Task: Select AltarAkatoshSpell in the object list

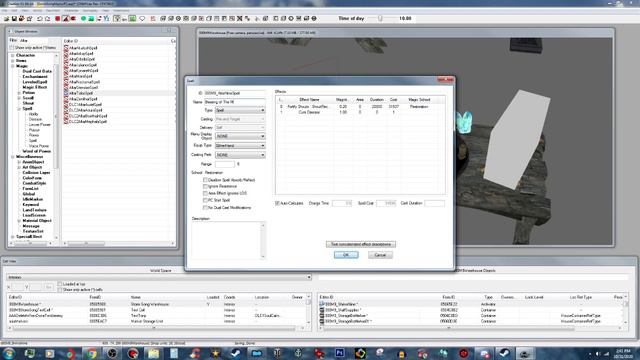Action: pyautogui.click(x=83, y=48)
